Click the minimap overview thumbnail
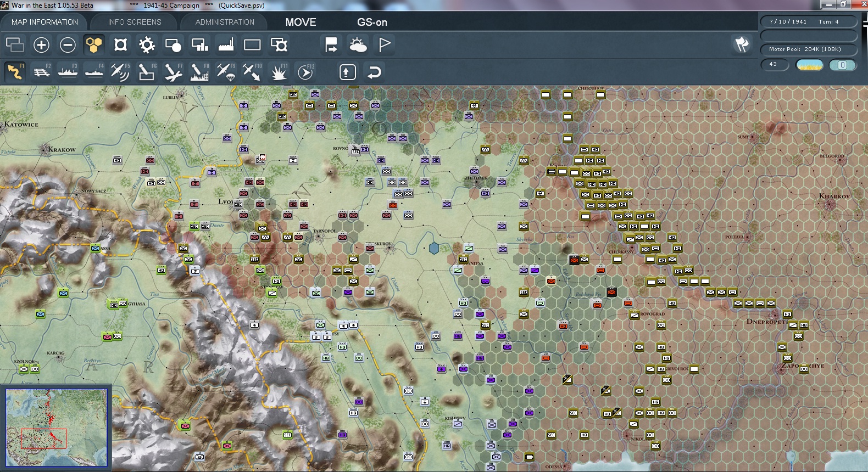The image size is (868, 472). click(x=56, y=428)
